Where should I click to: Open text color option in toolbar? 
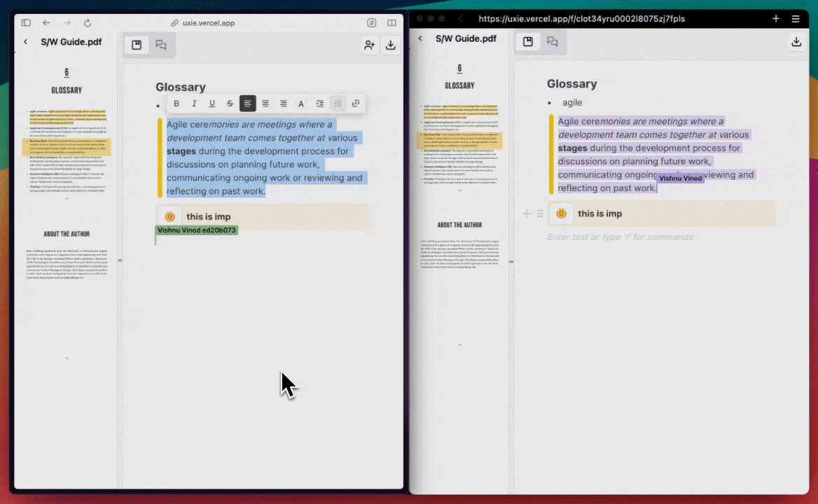tap(301, 103)
